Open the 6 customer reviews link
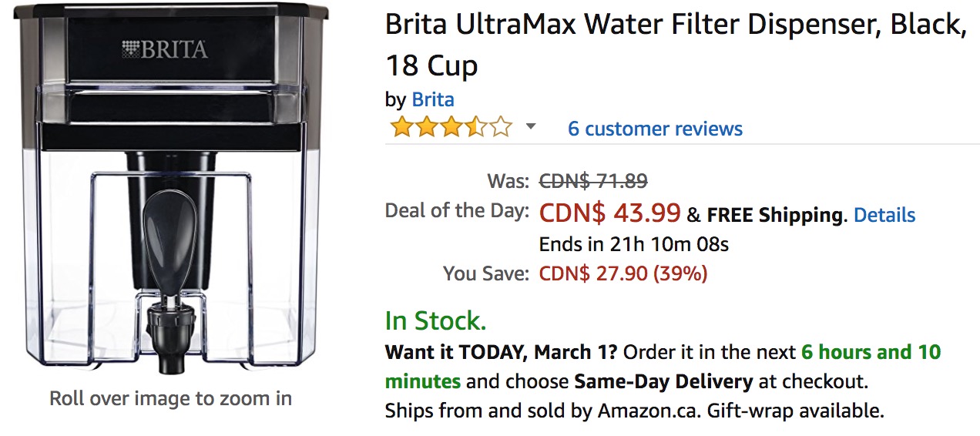 pos(655,129)
